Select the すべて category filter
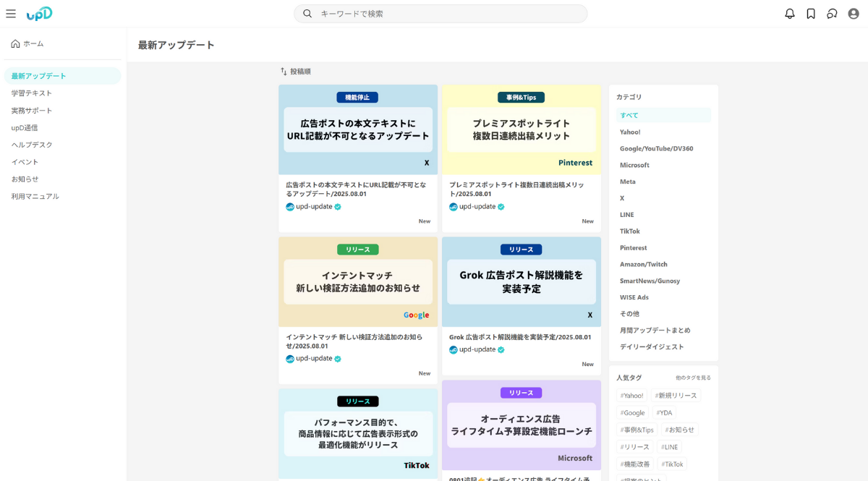The image size is (868, 481). click(629, 115)
